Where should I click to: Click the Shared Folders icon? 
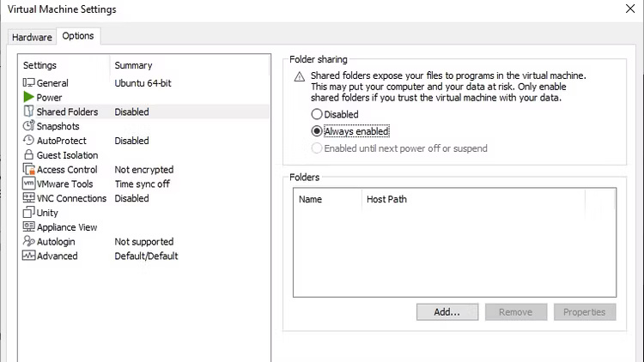[x=29, y=112]
